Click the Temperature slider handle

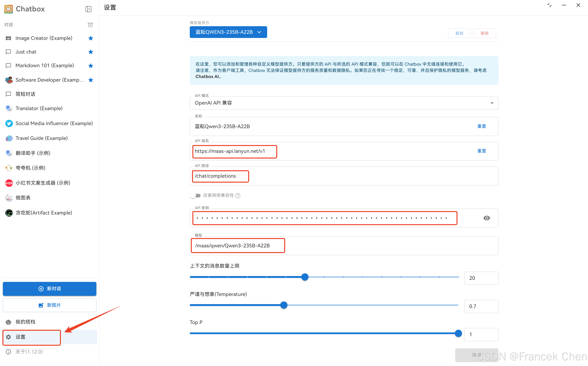(x=284, y=305)
